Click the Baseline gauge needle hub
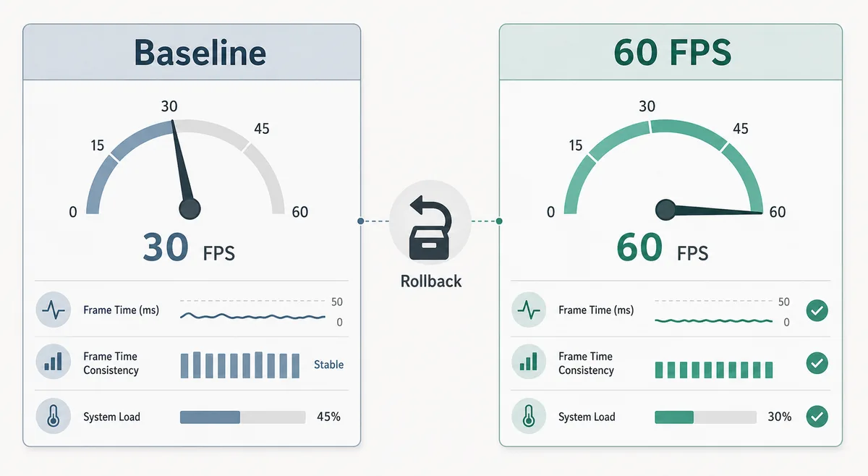Screen dimensions: 868x476 189,209
